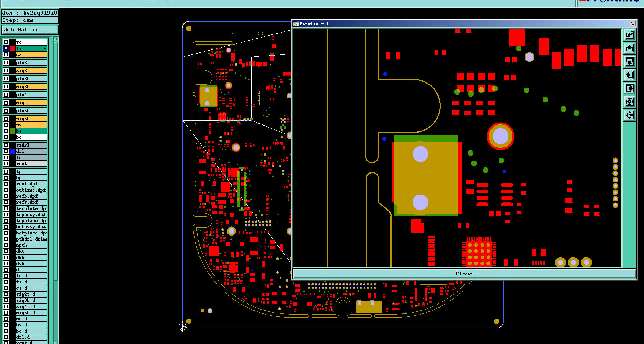This screenshot has width=644, height=344.
Task: Select the template.dpf layer row
Action: 31,208
